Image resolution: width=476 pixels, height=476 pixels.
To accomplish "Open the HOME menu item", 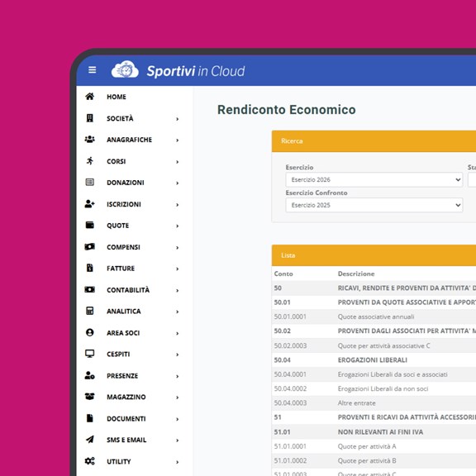I will [117, 97].
